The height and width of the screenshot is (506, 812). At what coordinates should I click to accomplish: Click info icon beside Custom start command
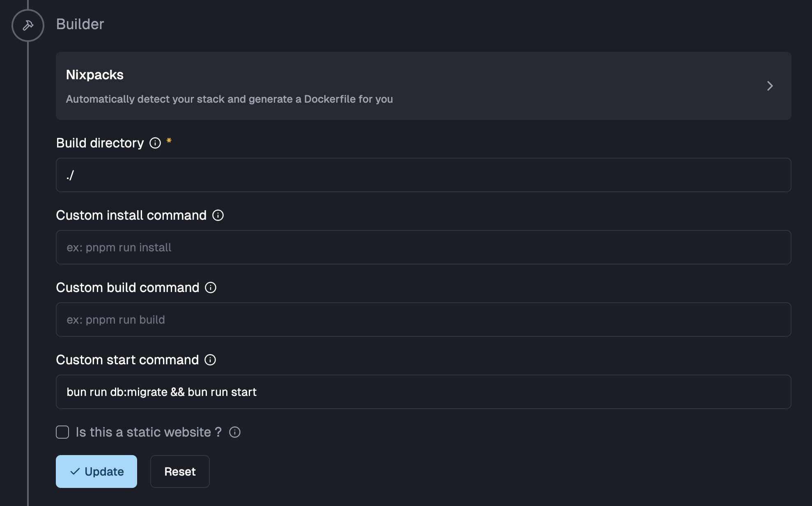[210, 360]
